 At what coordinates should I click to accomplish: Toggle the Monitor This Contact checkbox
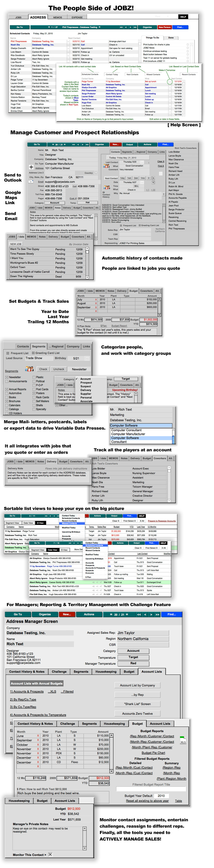pyautogui.click(x=50, y=854)
